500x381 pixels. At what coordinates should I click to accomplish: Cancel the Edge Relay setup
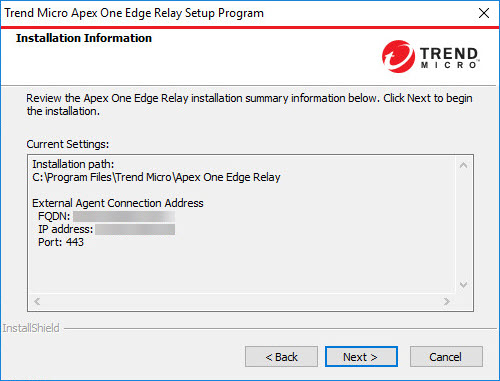tap(446, 357)
